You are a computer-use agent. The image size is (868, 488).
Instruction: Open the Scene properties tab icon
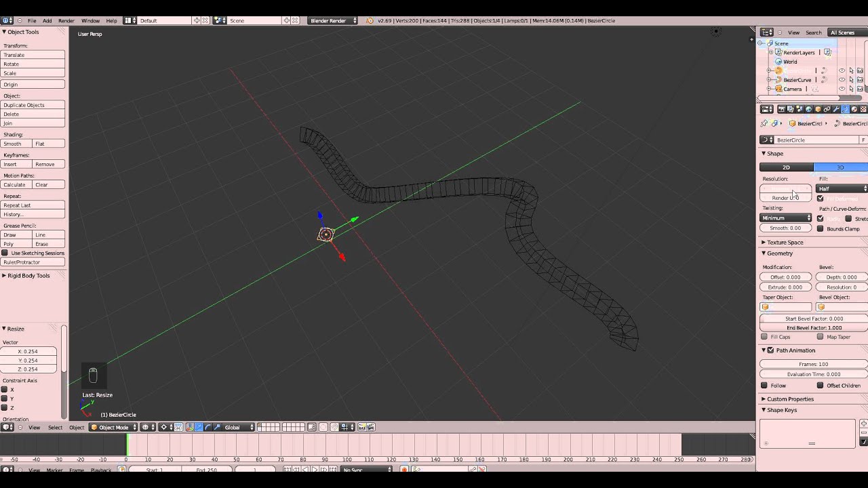(x=799, y=109)
